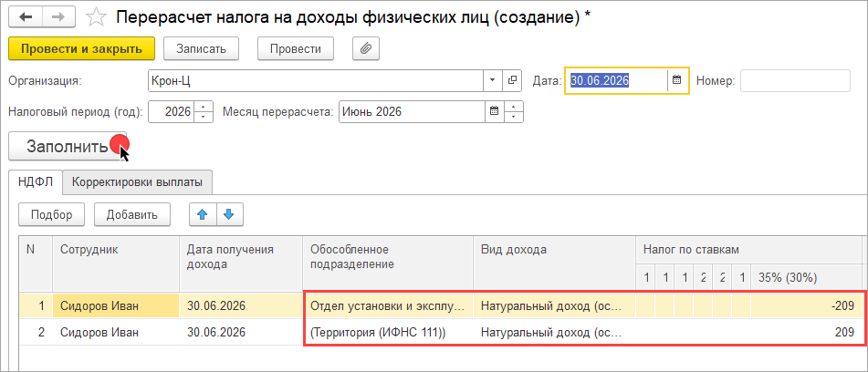
Task: Move row down with blue arrow
Action: point(229,214)
